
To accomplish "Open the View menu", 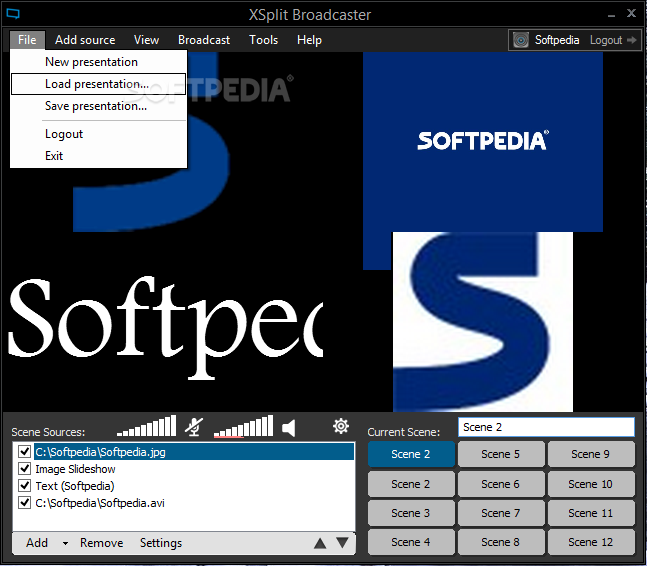I will point(146,40).
